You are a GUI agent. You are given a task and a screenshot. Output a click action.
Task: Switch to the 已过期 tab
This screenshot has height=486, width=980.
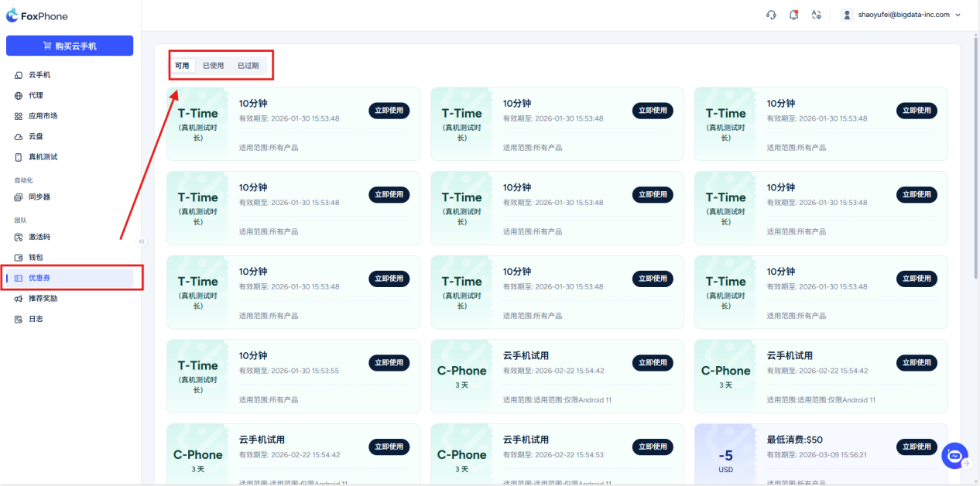(x=248, y=66)
